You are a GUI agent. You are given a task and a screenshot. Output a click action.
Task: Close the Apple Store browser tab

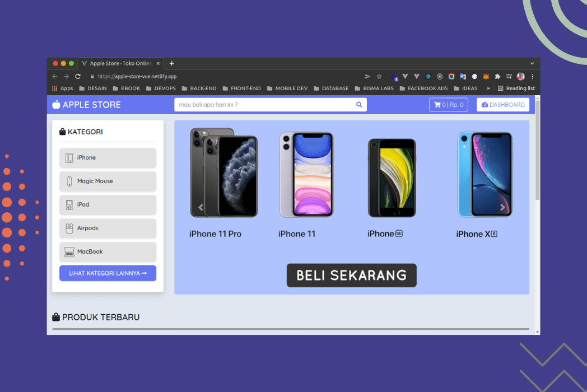(x=158, y=63)
